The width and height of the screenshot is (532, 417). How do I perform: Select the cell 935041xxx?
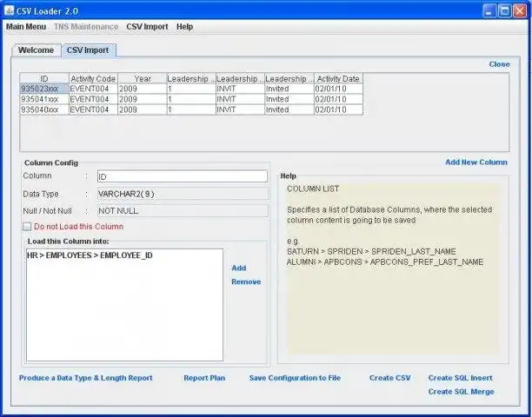tap(44, 99)
